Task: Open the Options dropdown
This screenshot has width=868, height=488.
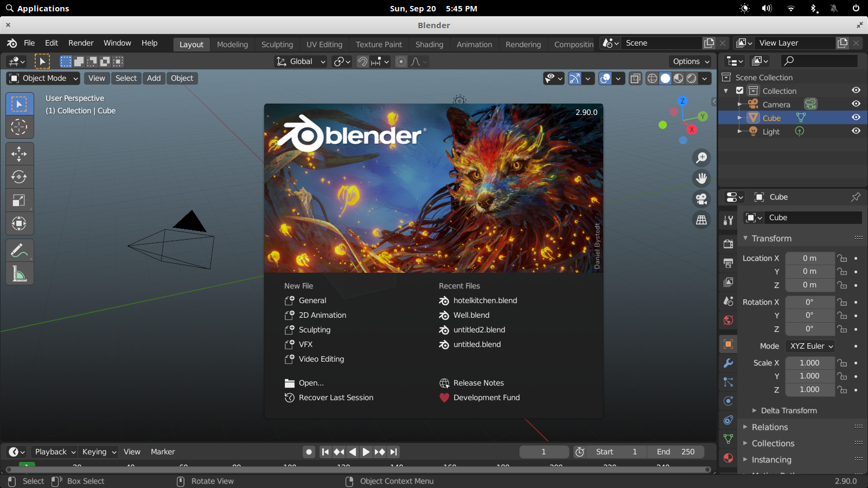Action: click(690, 62)
